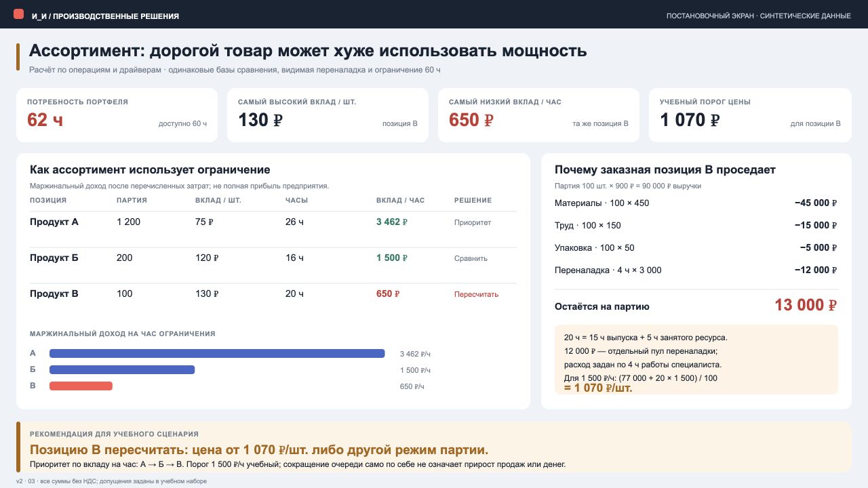The image size is (868, 488).
Task: Click the red 'Пересчитать' decision for Продукт В
Action: pos(476,294)
